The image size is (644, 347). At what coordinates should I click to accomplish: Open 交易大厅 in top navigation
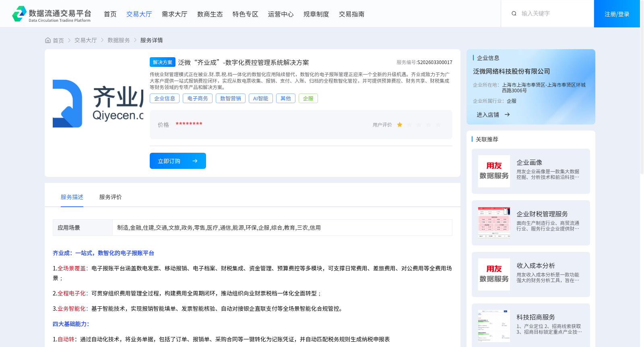coord(139,14)
